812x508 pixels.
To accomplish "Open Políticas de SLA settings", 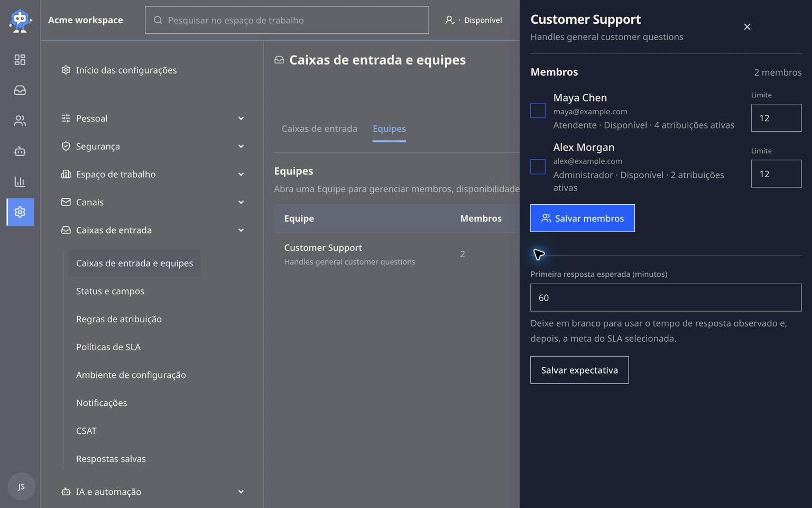I will [108, 347].
